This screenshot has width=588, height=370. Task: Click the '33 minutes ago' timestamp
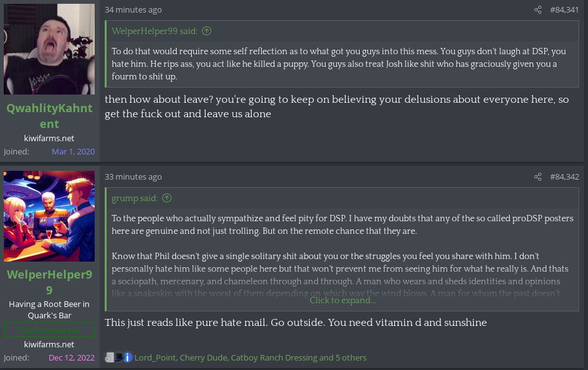[133, 176]
